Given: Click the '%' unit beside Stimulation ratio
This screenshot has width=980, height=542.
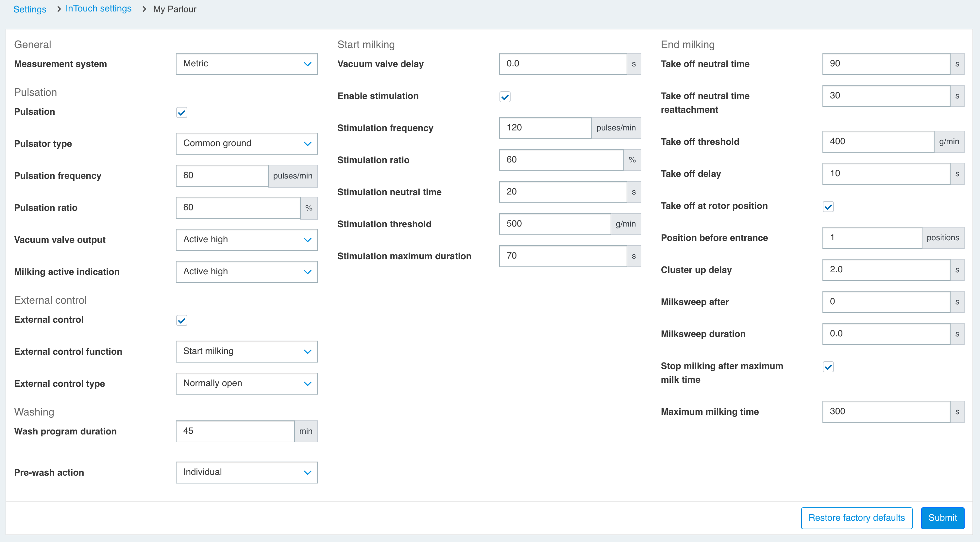Looking at the screenshot, I should pyautogui.click(x=632, y=160).
